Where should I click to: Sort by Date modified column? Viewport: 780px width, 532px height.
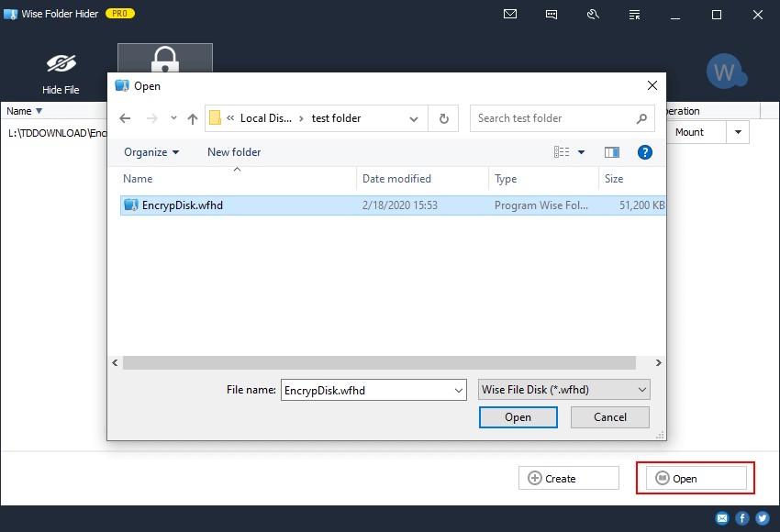(423, 179)
